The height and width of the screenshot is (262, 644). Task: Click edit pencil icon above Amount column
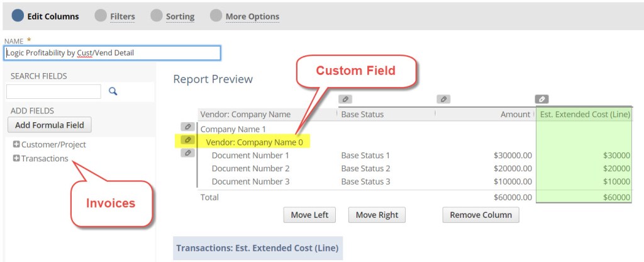pyautogui.click(x=443, y=99)
